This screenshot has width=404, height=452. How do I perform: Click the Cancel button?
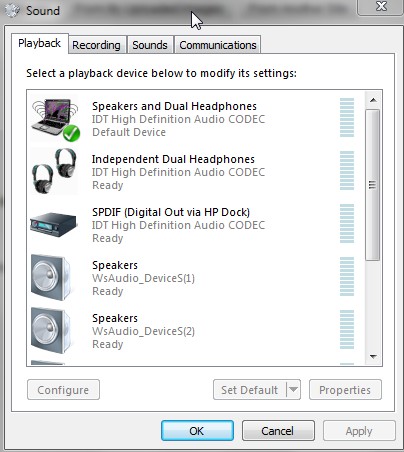coord(278,431)
